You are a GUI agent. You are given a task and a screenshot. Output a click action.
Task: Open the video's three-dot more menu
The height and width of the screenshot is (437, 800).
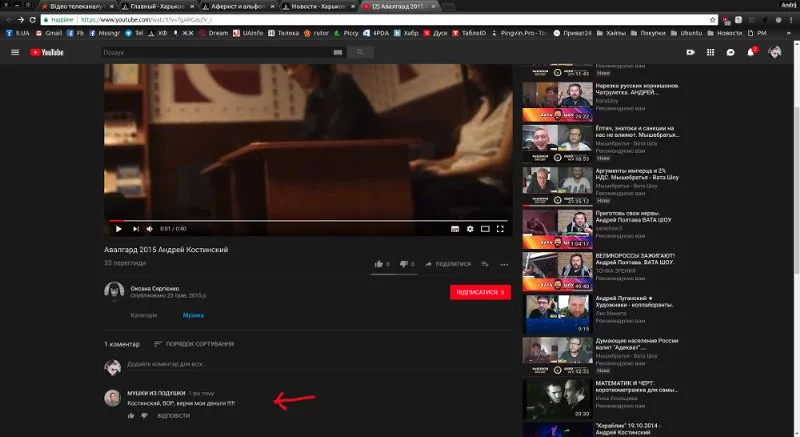pos(504,264)
